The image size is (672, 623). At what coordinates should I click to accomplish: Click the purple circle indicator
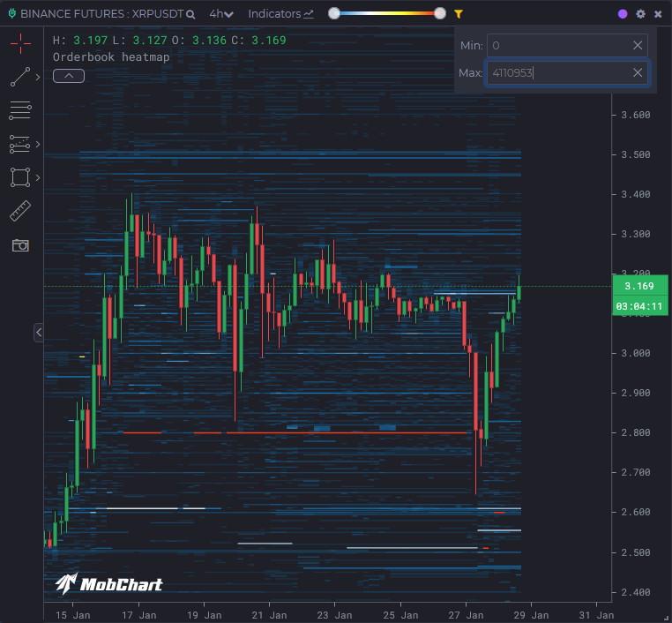click(x=623, y=14)
